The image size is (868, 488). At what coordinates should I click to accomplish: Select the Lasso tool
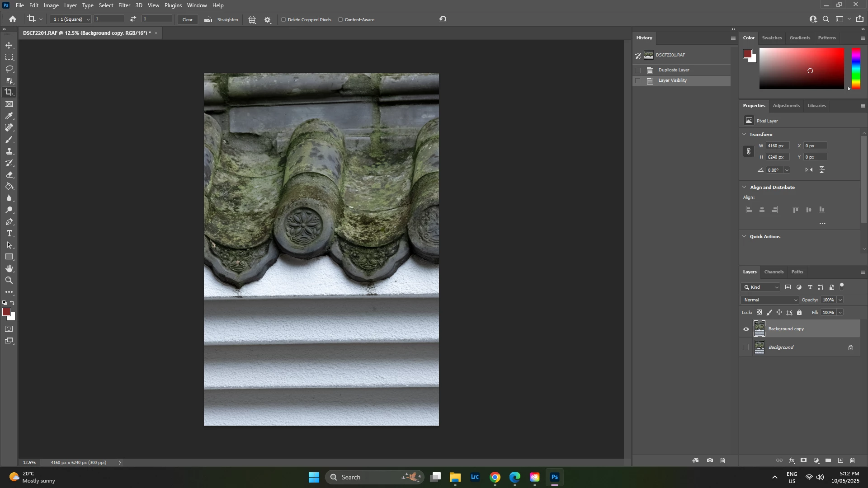click(9, 69)
